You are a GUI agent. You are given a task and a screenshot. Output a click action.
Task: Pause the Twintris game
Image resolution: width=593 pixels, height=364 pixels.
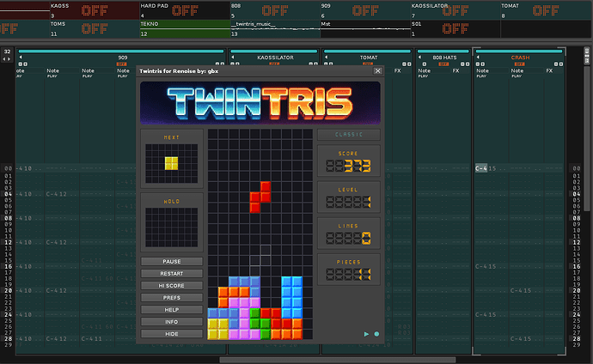[172, 261]
